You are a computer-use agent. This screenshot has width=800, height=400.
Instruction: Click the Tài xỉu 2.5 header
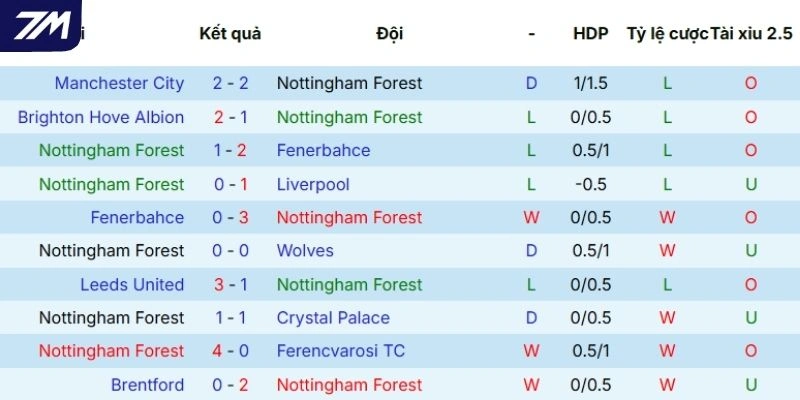point(751,33)
